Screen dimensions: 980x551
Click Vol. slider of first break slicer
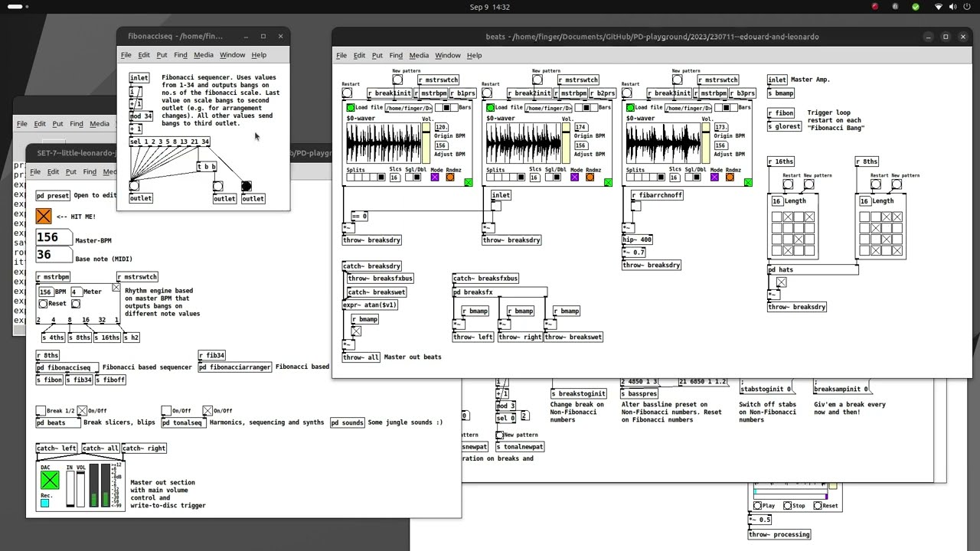426,145
